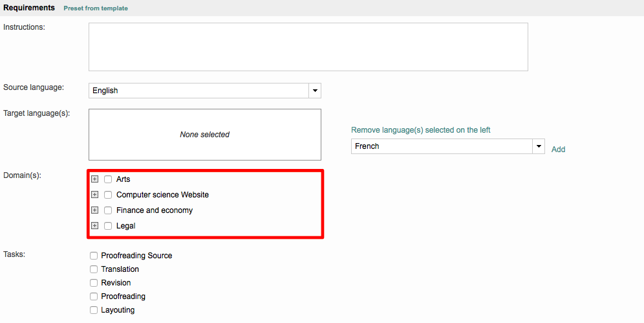Click Preset from template link
Viewport: 644px width, 323px height.
[96, 8]
